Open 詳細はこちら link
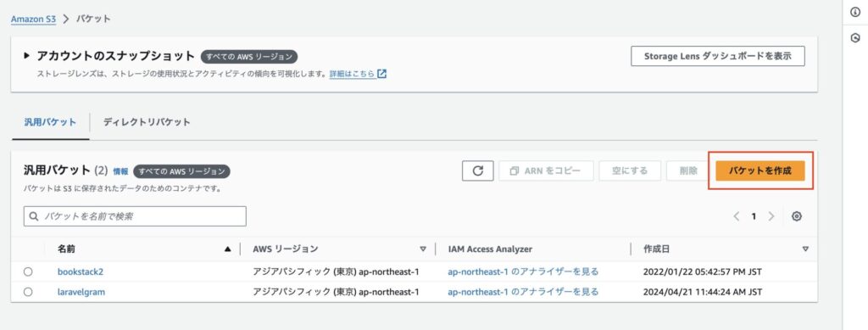Screen dimensions: 868x330 tap(352, 74)
